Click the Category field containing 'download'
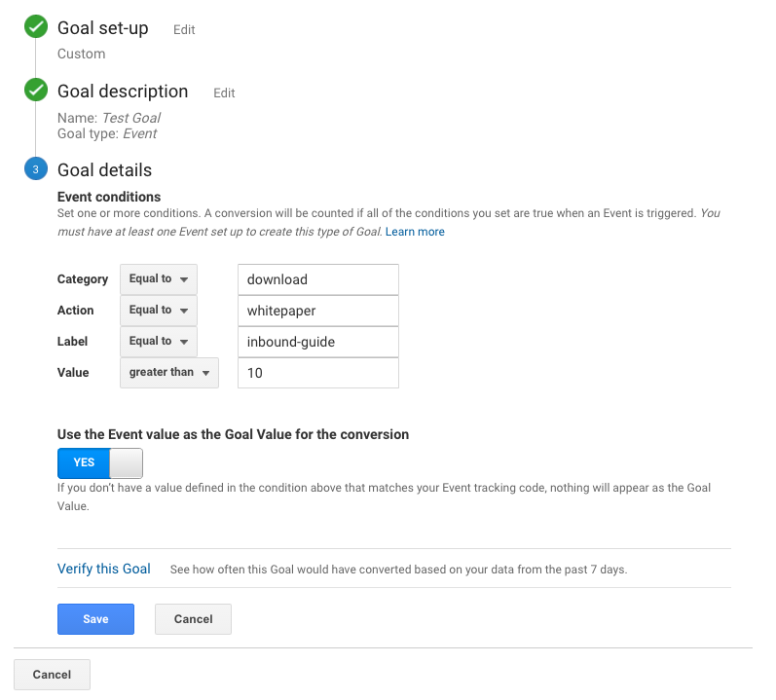 point(318,279)
